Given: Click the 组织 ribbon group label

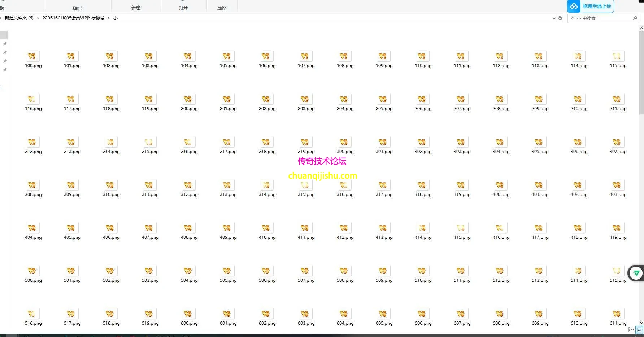Looking at the screenshot, I should (x=77, y=8).
